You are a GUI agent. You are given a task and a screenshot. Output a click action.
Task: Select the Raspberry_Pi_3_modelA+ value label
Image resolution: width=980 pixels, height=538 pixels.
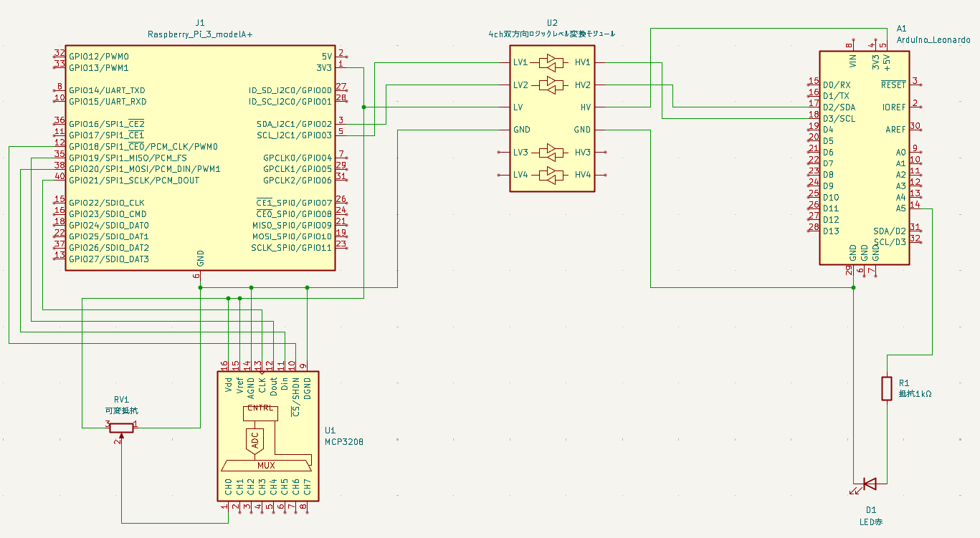199,34
